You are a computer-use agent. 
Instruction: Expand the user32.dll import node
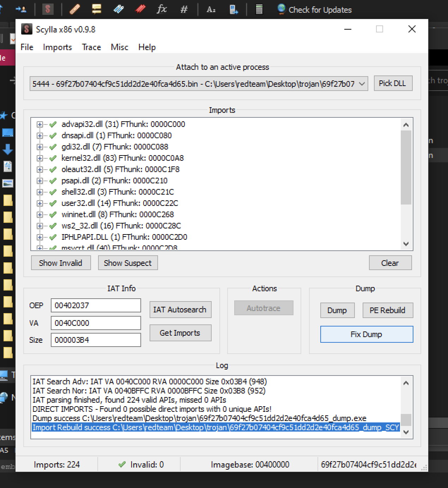coord(40,203)
